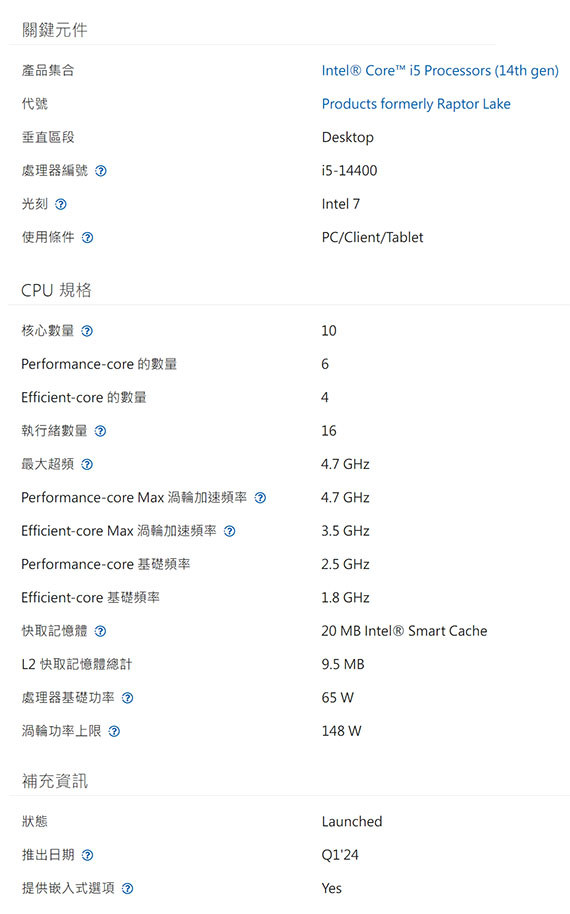Click the CPU 規格 section heading
The image size is (570, 914).
click(56, 290)
